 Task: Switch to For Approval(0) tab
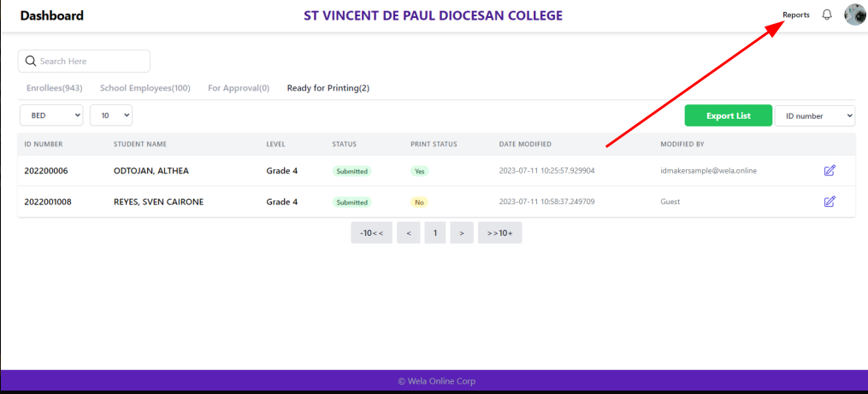tap(239, 88)
